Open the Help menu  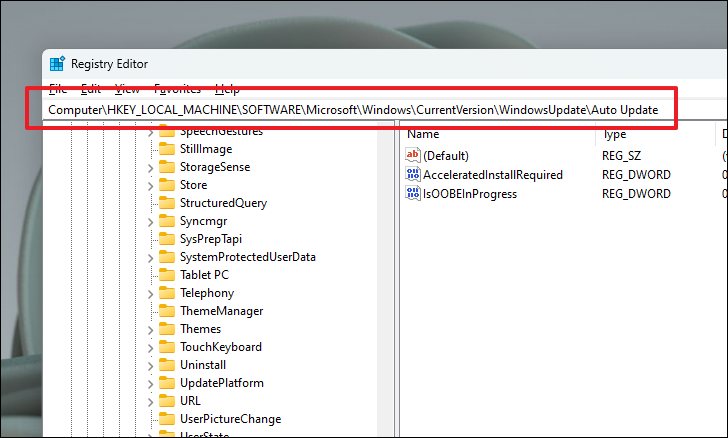(x=228, y=89)
